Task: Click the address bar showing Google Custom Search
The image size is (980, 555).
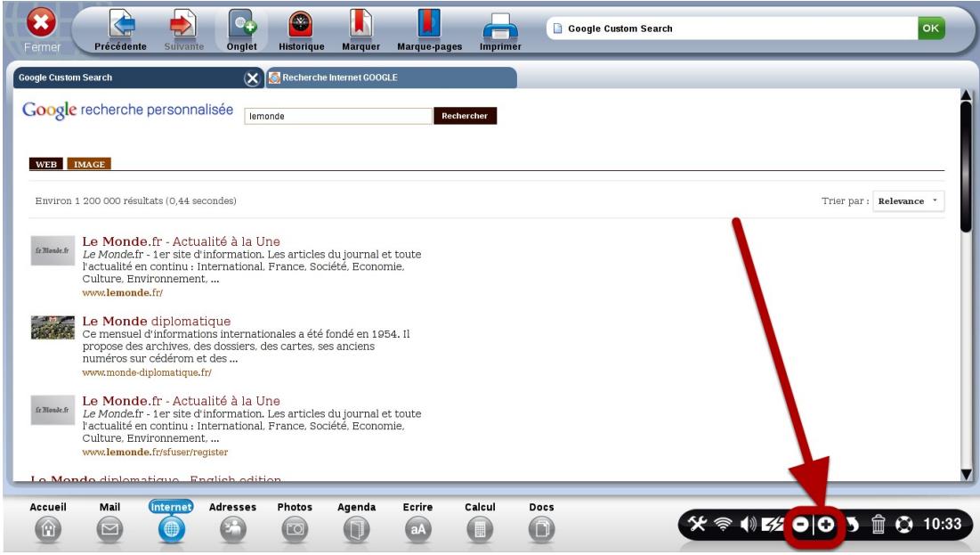Action: tap(732, 29)
